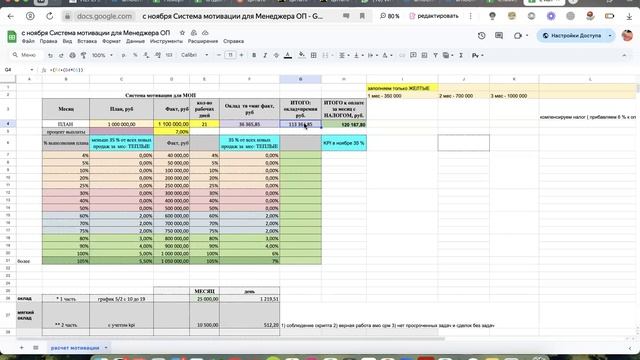Image resolution: width=640 pixels, height=360 pixels.
Task: Click the move-to-folder icon beside the title
Action: coord(194,33)
